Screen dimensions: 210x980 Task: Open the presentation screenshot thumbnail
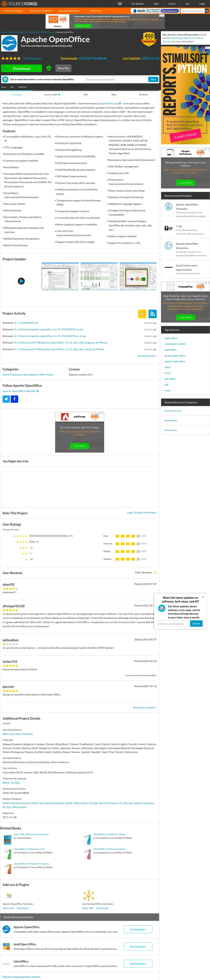pyautogui.click(x=138, y=276)
